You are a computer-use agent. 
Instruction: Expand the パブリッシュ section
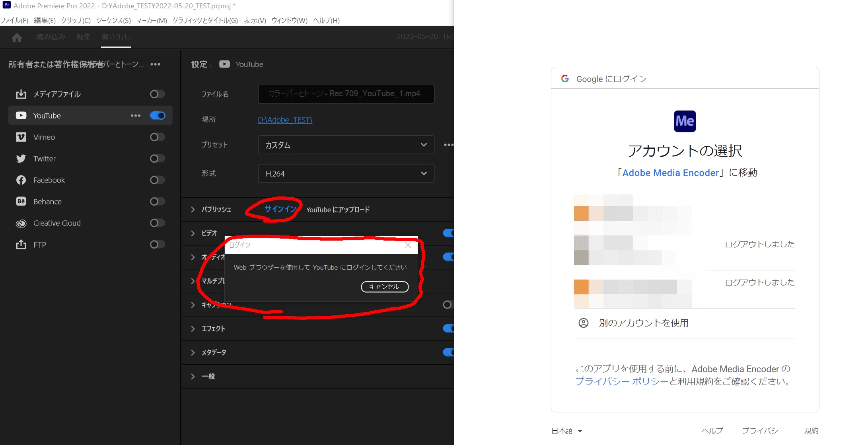[x=193, y=210]
